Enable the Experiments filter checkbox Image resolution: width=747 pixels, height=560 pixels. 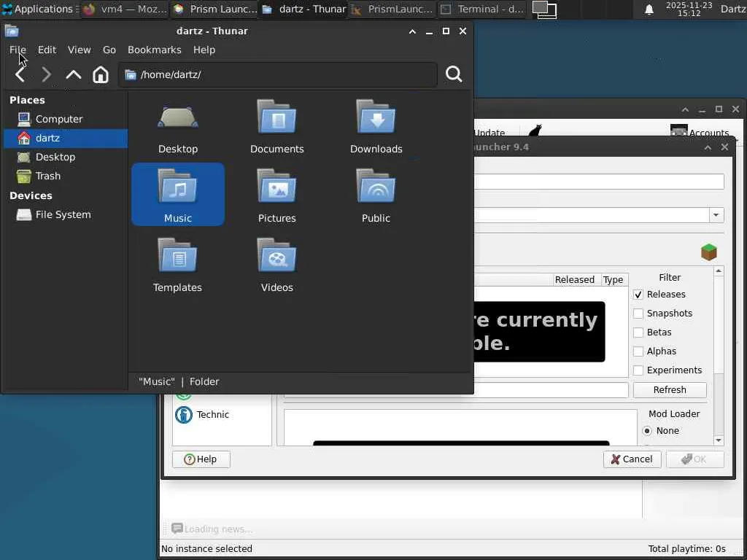coord(638,370)
